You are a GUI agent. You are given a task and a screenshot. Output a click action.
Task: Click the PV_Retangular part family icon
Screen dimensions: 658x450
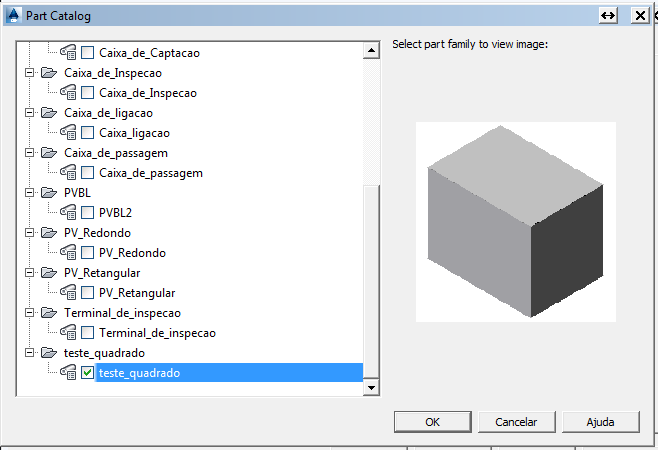click(x=68, y=293)
